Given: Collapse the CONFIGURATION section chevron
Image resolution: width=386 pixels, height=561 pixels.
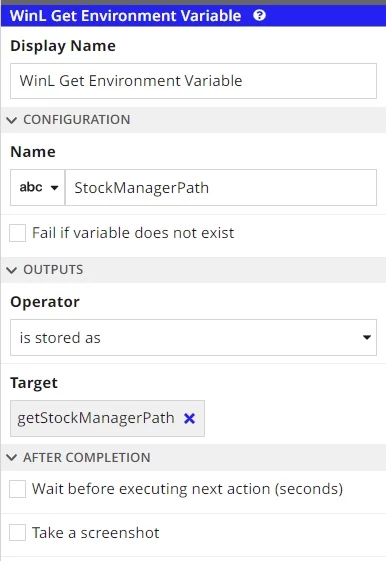Looking at the screenshot, I should click(x=12, y=120).
